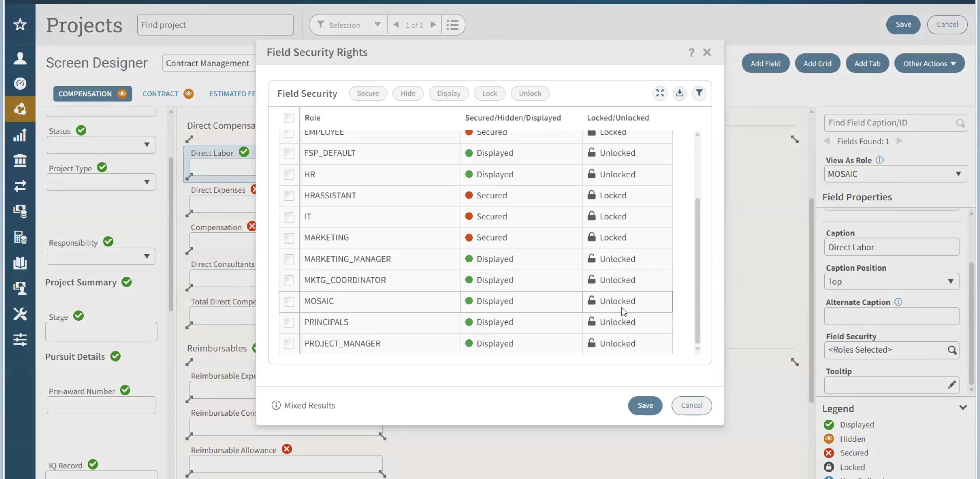Open the View As Role dropdown
This screenshot has height=479, width=980.
(895, 174)
